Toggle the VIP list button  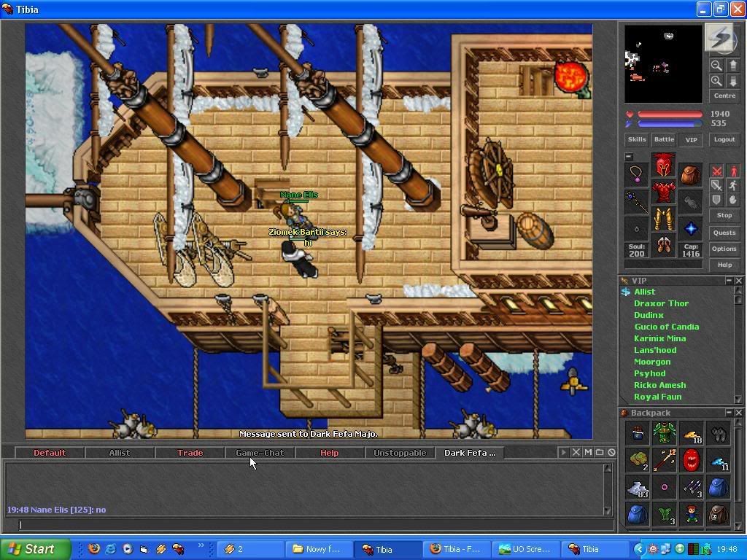coord(691,139)
